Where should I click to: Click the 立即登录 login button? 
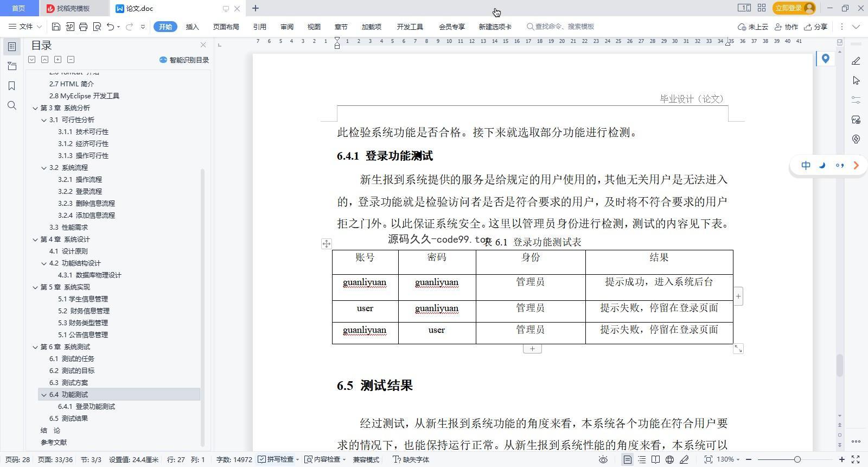pos(795,8)
